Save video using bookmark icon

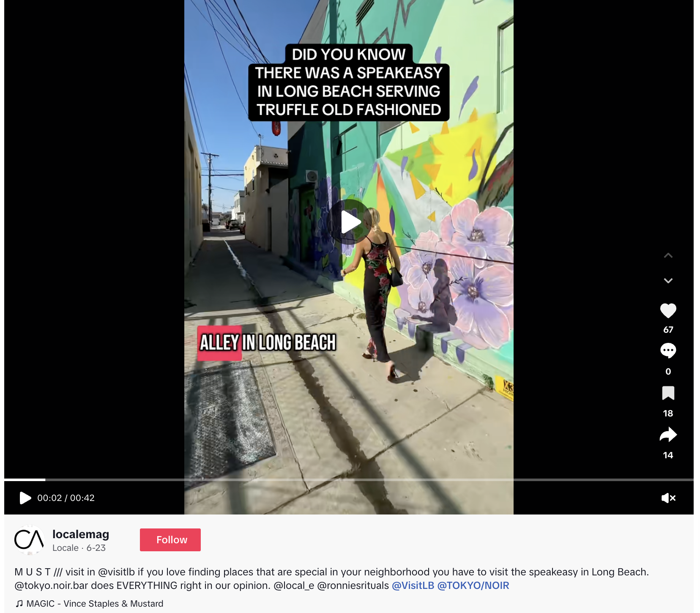(x=668, y=393)
